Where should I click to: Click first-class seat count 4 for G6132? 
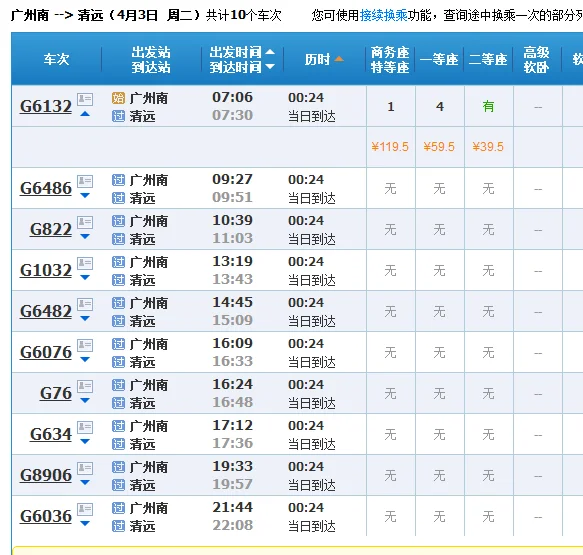(439, 107)
